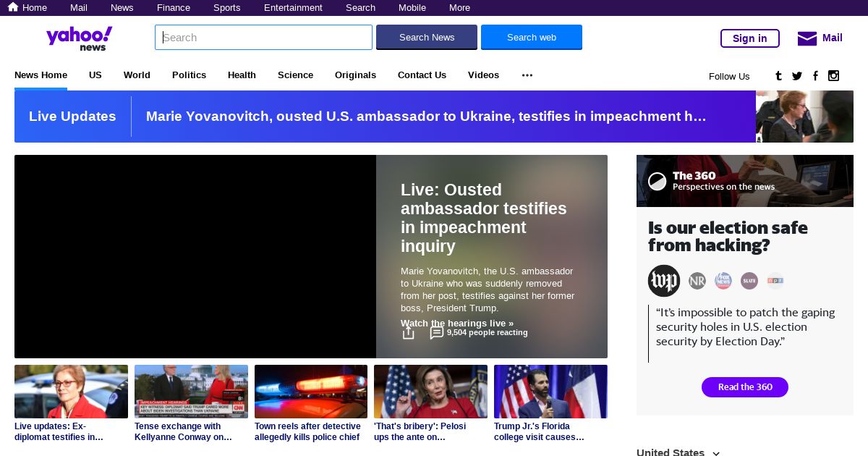Open the Politics section
Screen dimensions: 868x456
[189, 75]
